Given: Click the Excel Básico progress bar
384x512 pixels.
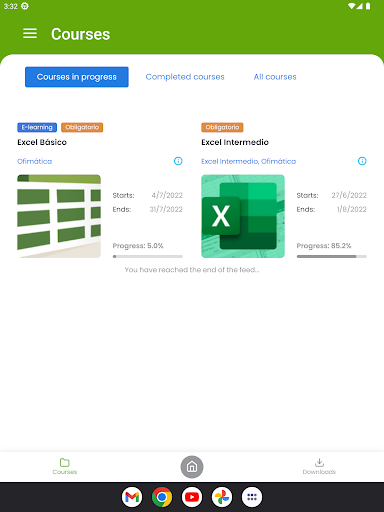Looking at the screenshot, I should click(148, 256).
